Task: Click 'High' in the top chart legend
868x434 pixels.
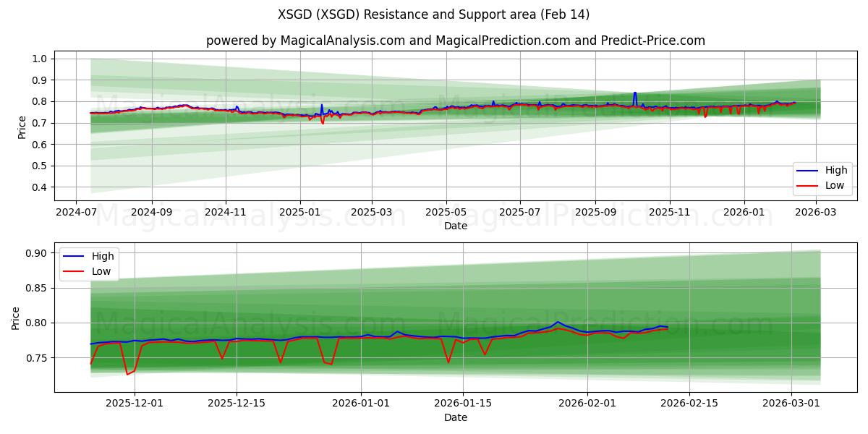Action: click(836, 171)
